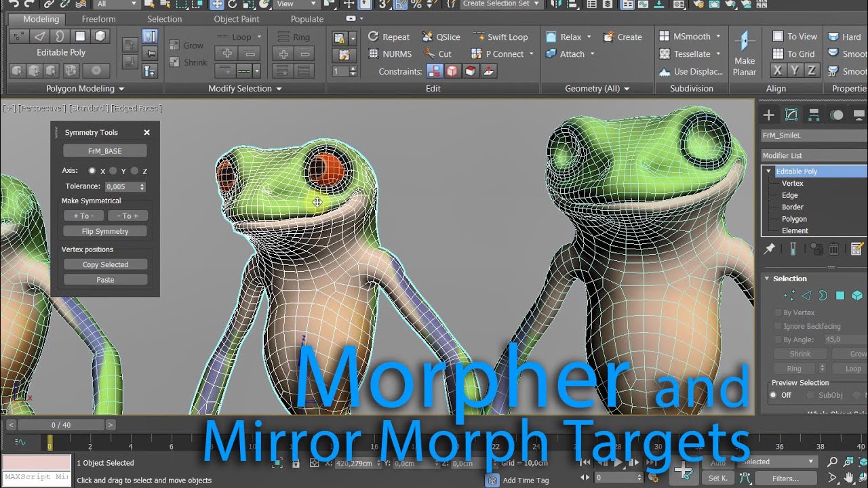Enable Ignore Backfacing checkbox
This screenshot has height=488, width=868.
coord(778,326)
